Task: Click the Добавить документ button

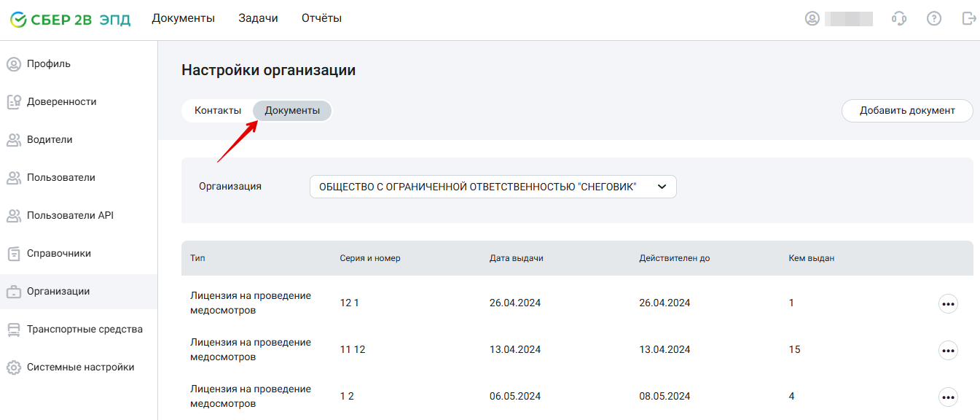Action: (907, 111)
